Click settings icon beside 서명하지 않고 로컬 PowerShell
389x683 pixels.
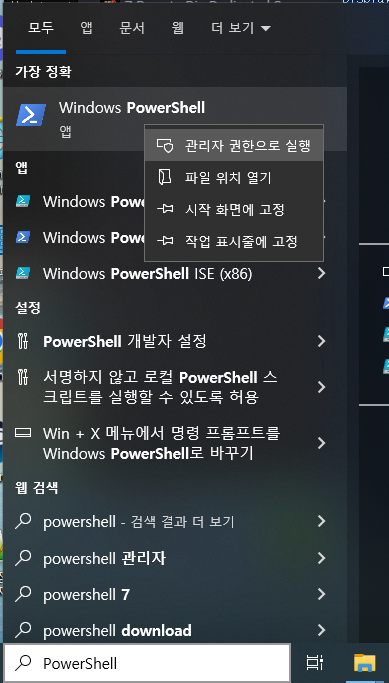23,377
